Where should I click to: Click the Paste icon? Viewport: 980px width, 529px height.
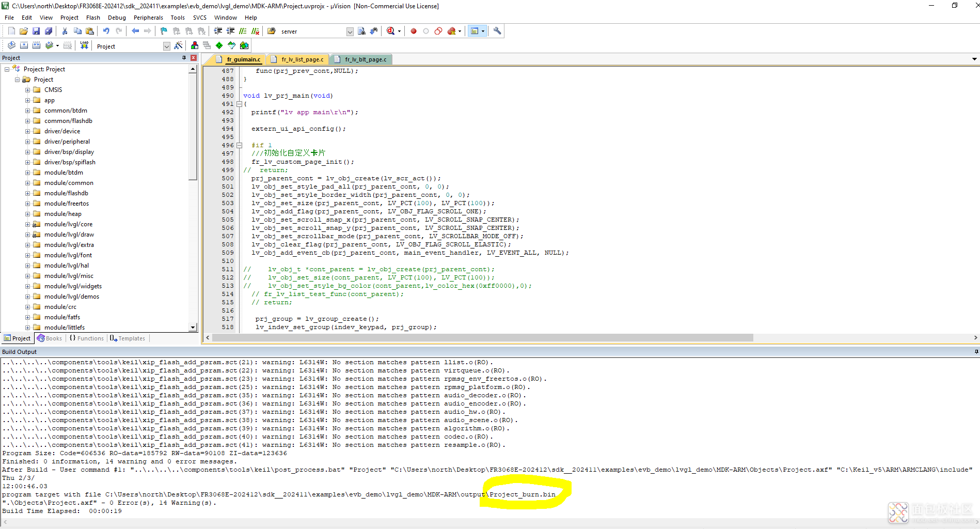[x=90, y=31]
